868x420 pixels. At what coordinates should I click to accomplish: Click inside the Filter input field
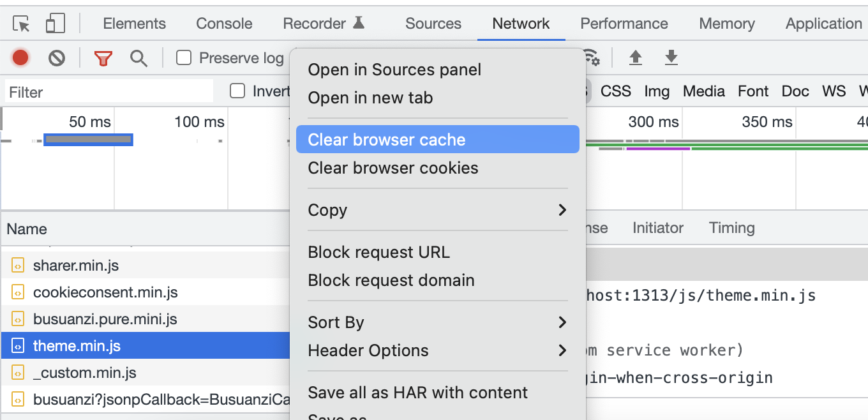108,91
